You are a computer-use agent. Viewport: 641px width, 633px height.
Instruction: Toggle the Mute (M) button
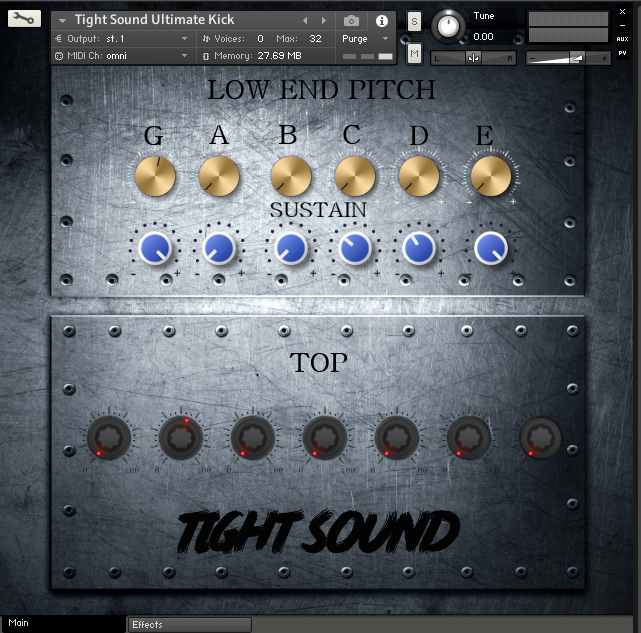coord(414,53)
